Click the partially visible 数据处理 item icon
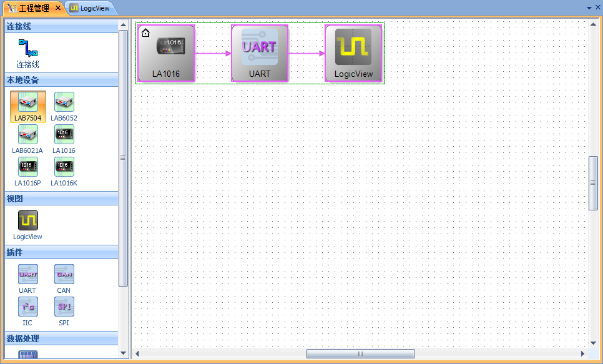Viewport: 603px width, 364px height. (x=28, y=355)
